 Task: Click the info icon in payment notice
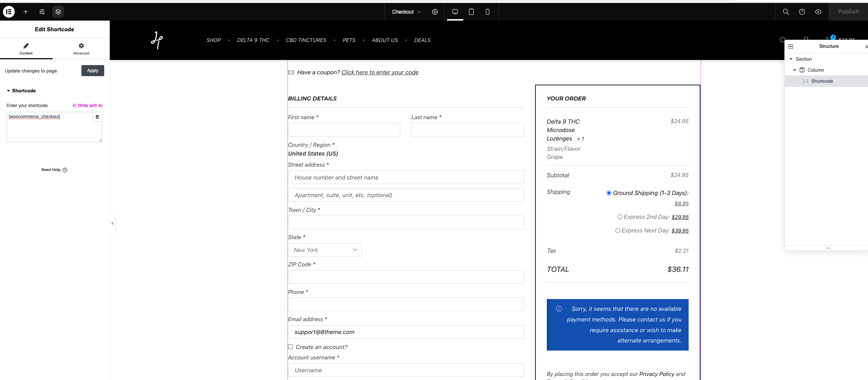pos(559,309)
